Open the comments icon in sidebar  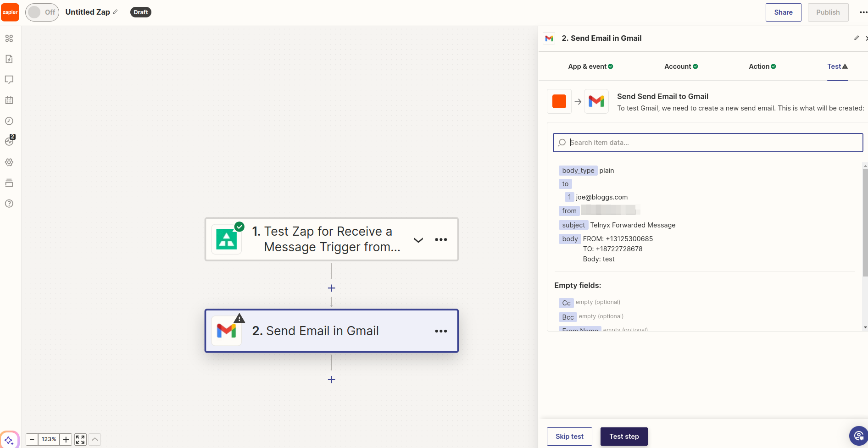tap(9, 80)
